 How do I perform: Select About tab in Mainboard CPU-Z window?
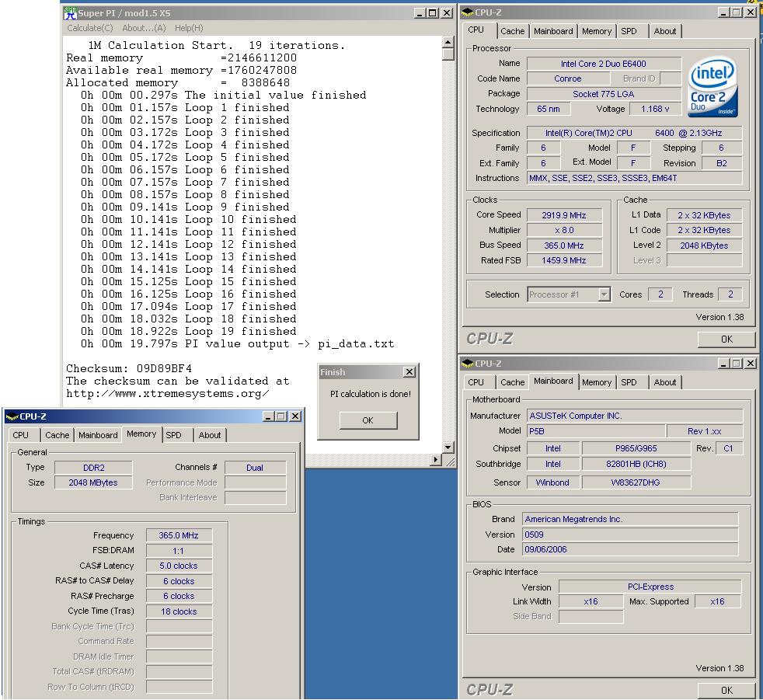click(664, 382)
